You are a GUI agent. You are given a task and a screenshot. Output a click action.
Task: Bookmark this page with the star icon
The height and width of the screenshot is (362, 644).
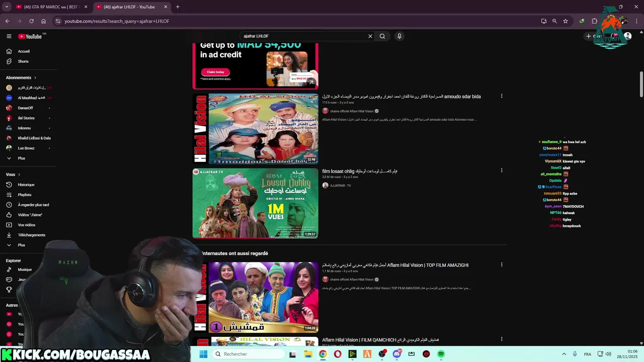(x=566, y=21)
